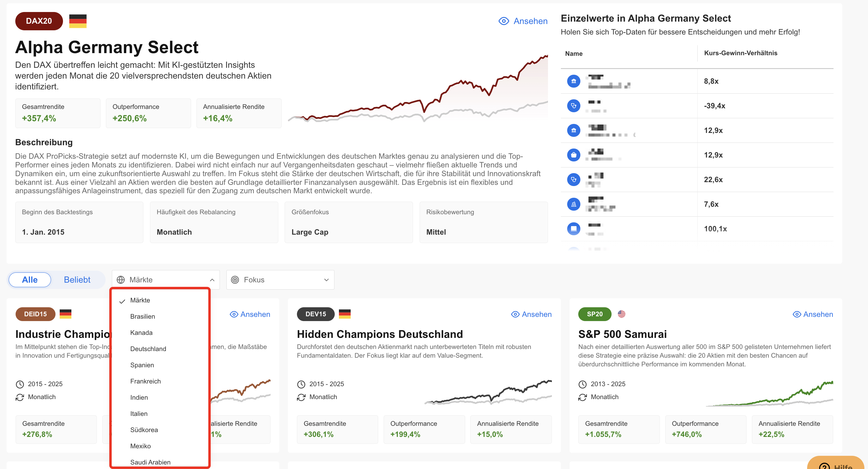Select Saudi Arabien from the markets list
This screenshot has width=868, height=469.
point(160,461)
